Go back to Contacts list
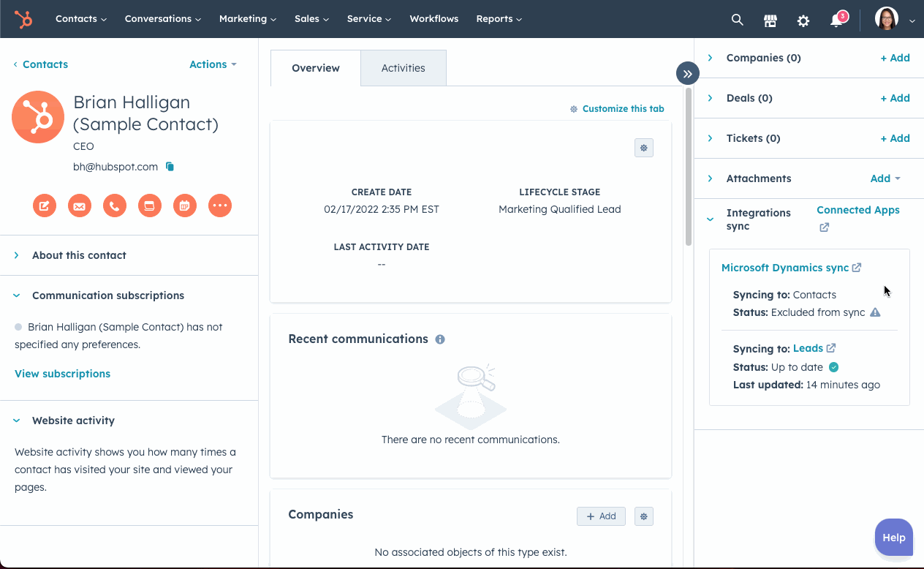Viewport: 924px width, 569px height. [x=41, y=64]
